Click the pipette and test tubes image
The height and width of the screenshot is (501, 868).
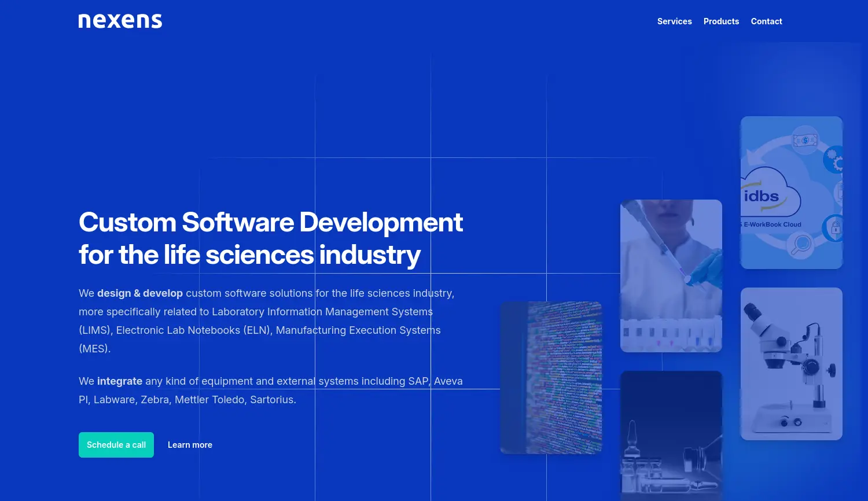[671, 276]
